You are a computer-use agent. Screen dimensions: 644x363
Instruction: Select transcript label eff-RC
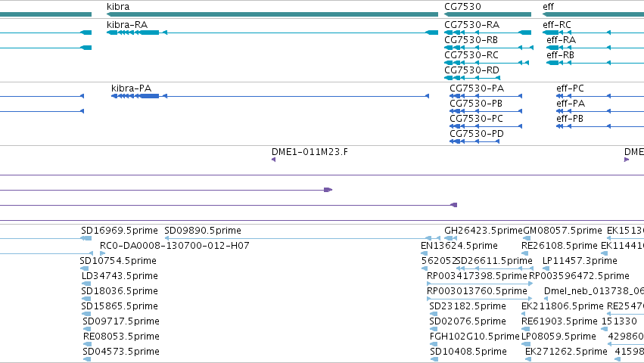point(557,25)
